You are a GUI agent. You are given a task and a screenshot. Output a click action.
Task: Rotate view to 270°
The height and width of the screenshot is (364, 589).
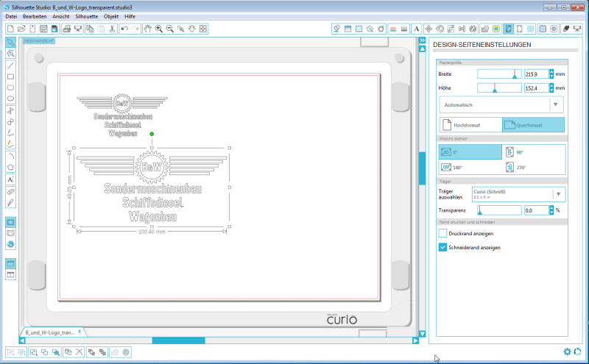(534, 167)
